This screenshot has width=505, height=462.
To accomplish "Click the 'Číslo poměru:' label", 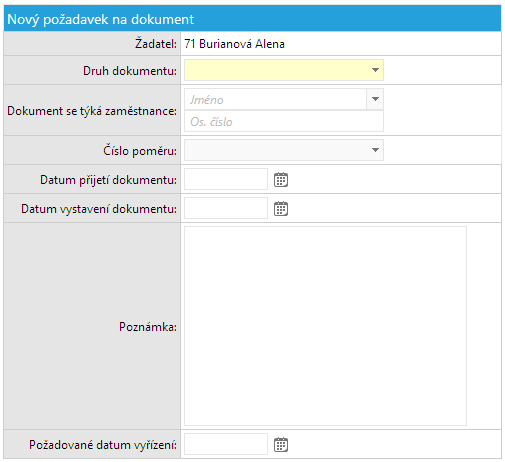I will point(140,151).
